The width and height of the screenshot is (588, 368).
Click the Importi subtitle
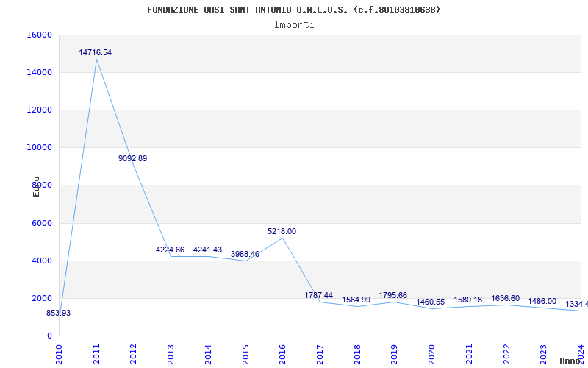294,25
